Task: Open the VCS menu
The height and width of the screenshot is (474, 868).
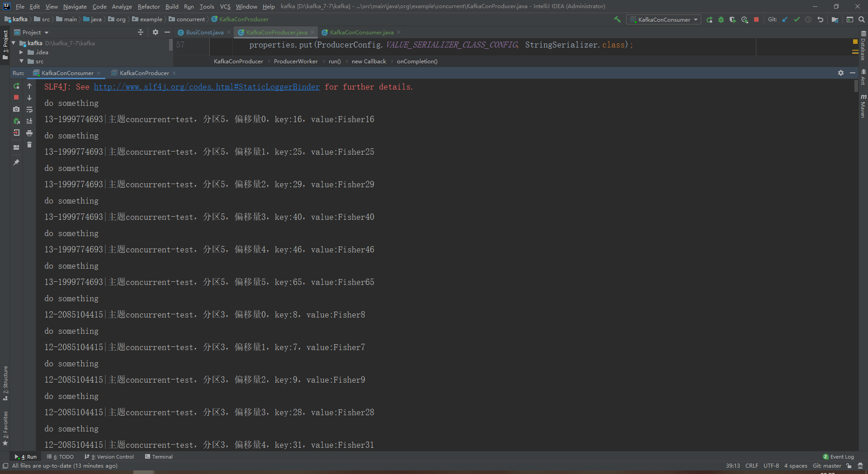Action: [225, 6]
